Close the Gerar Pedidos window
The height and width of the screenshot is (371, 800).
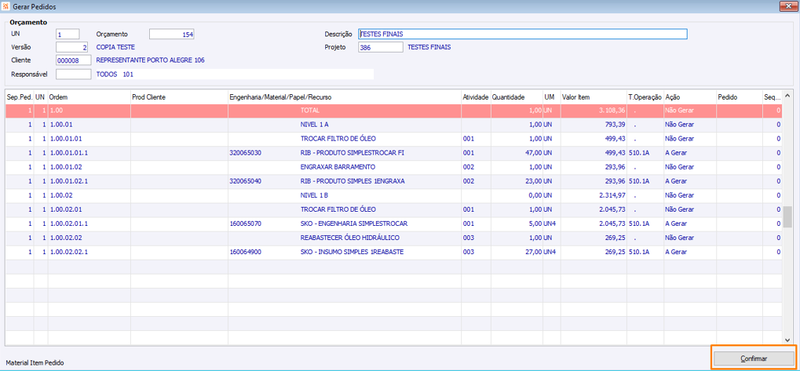789,7
